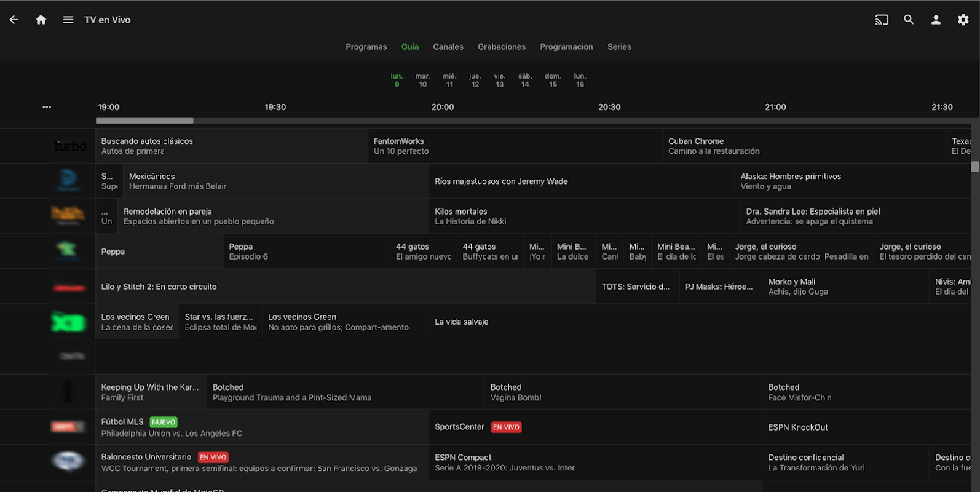Switch to the Grabaciones tab
980x492 pixels.
tap(501, 47)
